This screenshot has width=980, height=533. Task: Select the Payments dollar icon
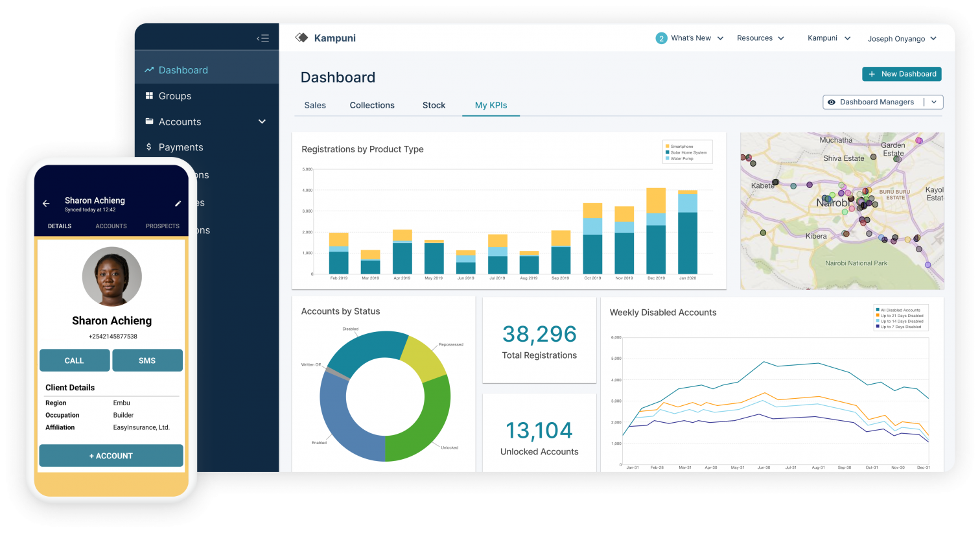(150, 147)
